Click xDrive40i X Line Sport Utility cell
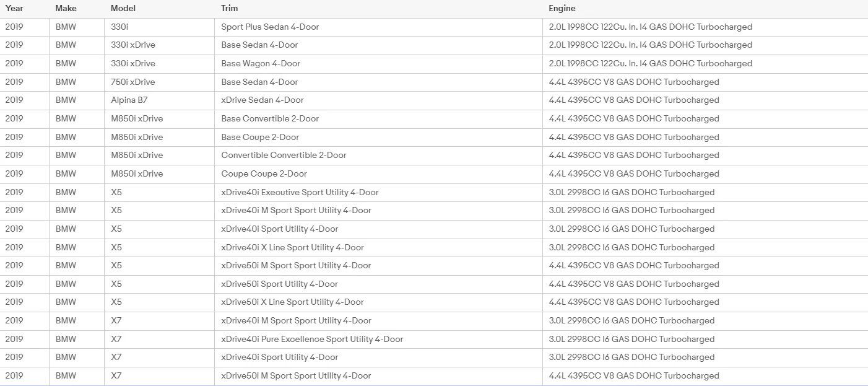The image size is (868, 386). click(379, 248)
